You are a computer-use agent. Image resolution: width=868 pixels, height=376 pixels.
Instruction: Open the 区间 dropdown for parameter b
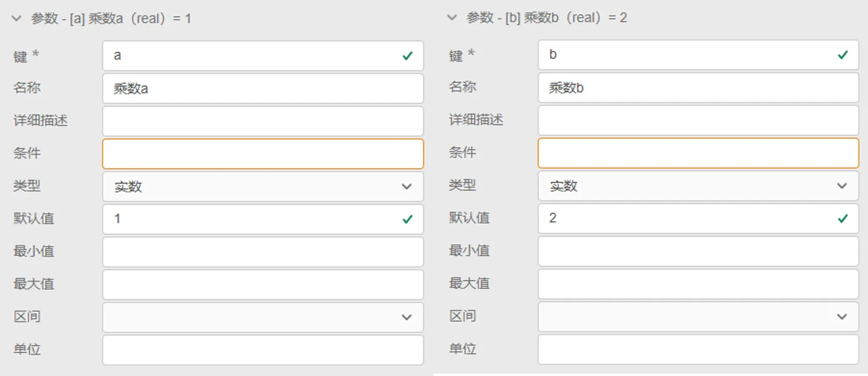(x=698, y=316)
